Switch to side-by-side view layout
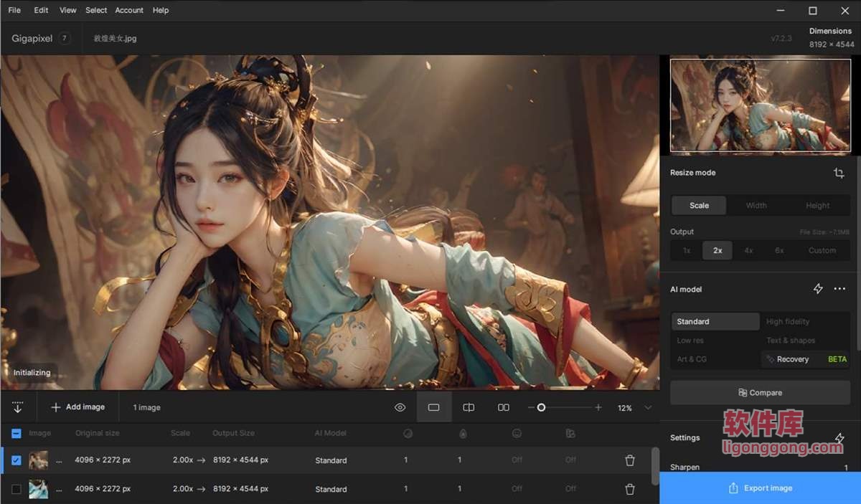 click(x=504, y=407)
